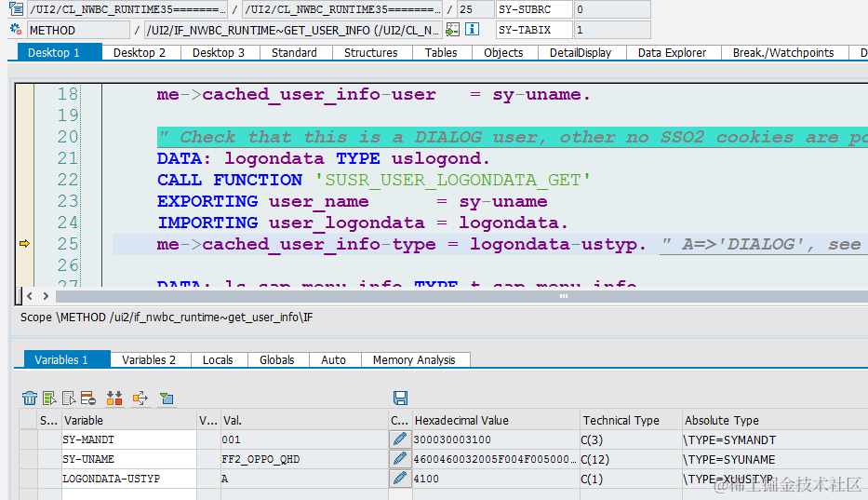Click the program stack icon at top-left
This screenshot has height=500, width=868.
(x=16, y=9)
